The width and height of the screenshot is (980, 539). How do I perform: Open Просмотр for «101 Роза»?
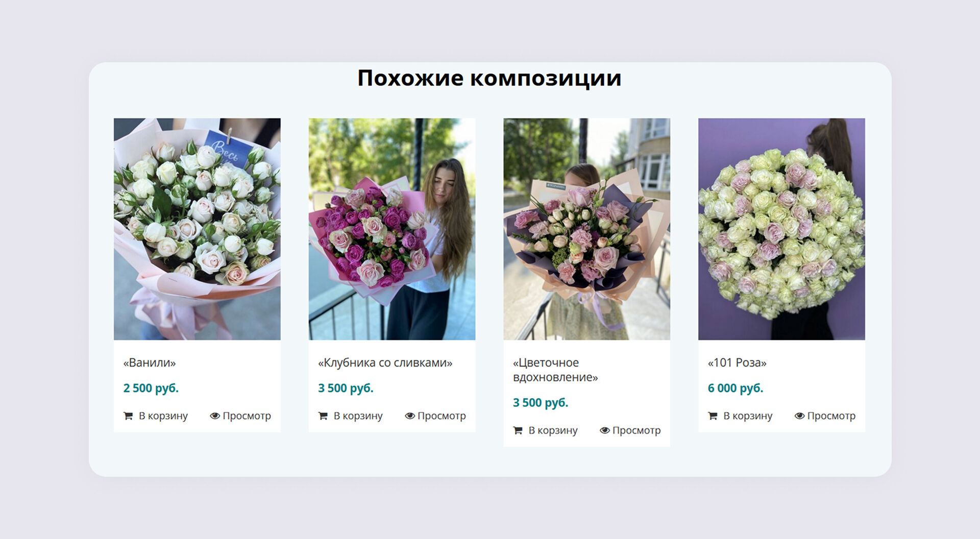coord(831,416)
